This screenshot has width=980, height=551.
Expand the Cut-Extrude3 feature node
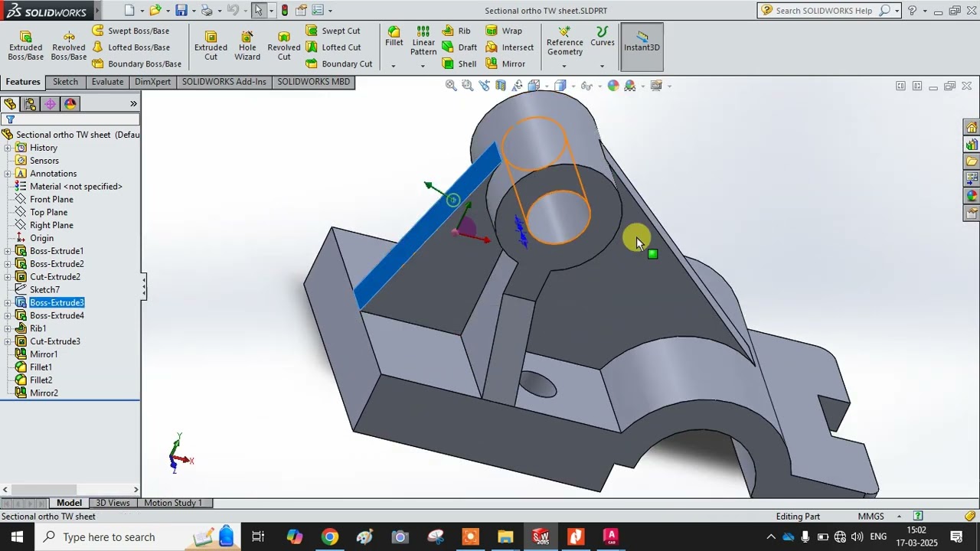(8, 341)
